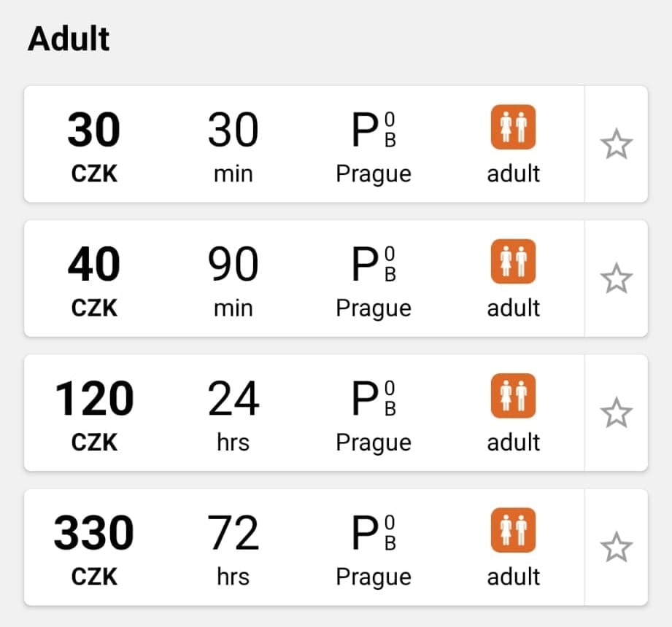Choose the 120 CZK price

(x=94, y=416)
